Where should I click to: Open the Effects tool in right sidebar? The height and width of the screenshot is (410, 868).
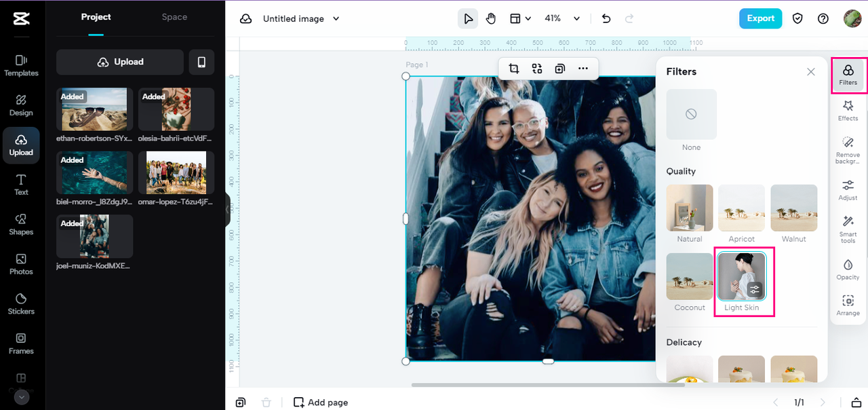[x=848, y=111]
